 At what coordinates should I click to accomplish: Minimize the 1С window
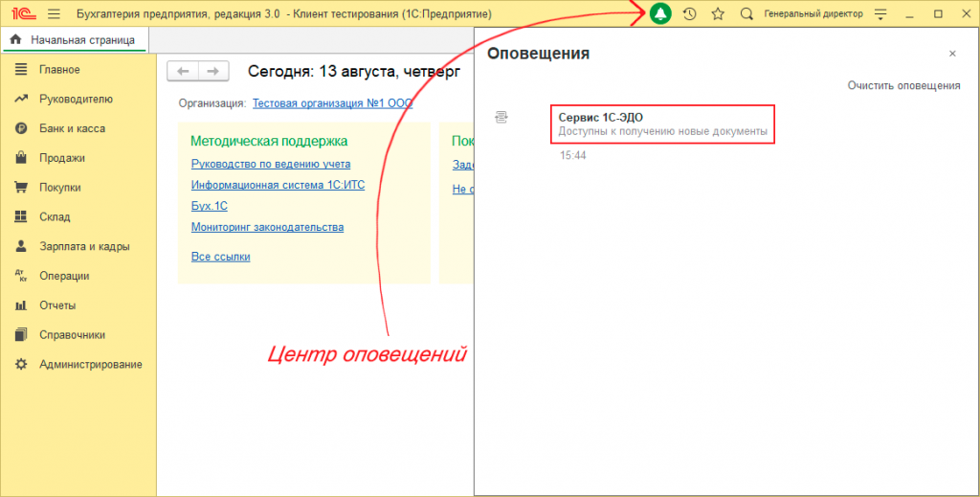(909, 14)
